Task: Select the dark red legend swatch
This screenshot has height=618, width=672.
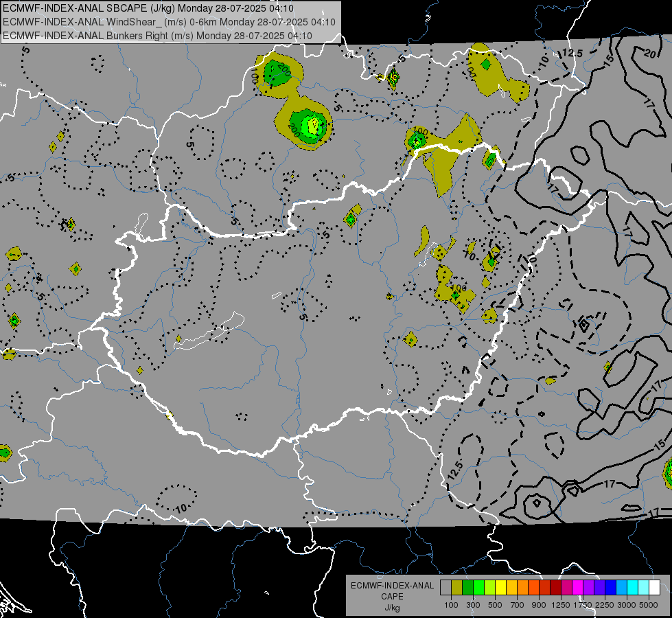Action: click(x=556, y=588)
